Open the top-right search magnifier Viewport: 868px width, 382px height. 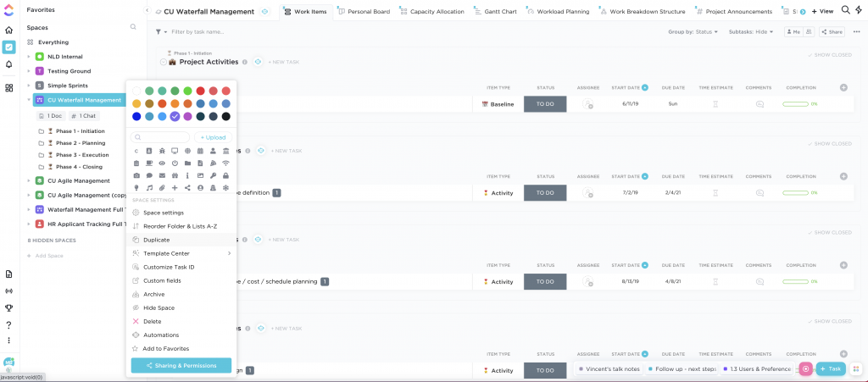click(x=845, y=10)
